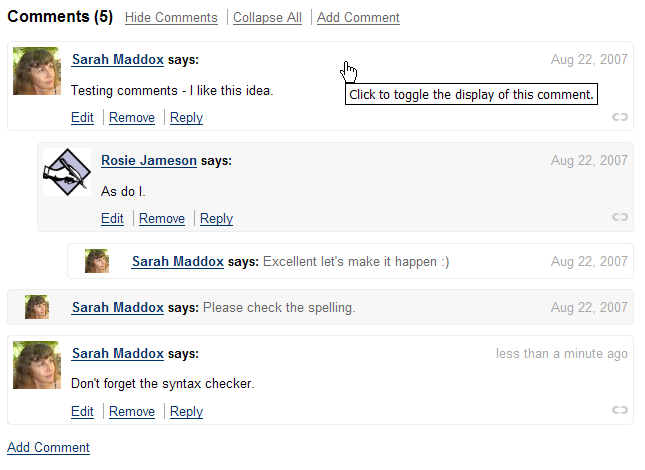Click permalink icon on Rosie Jameson's comment
The image size is (645, 470).
click(x=620, y=218)
